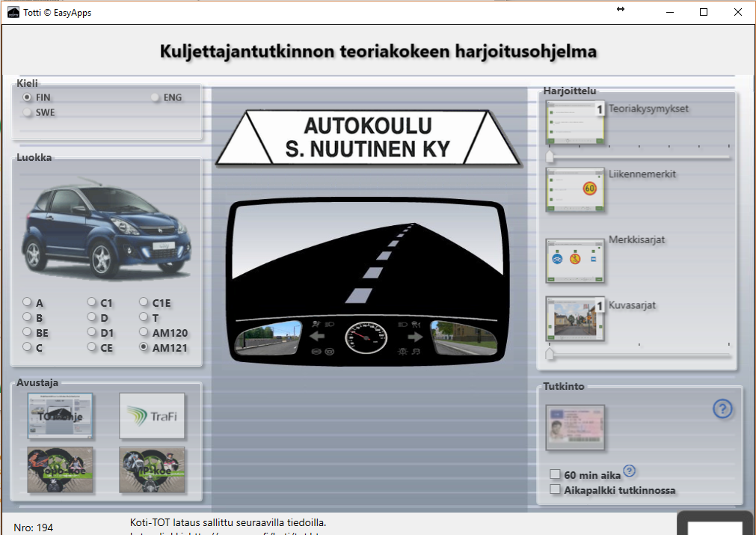Enable the 60 min aika checkbox

[x=555, y=474]
